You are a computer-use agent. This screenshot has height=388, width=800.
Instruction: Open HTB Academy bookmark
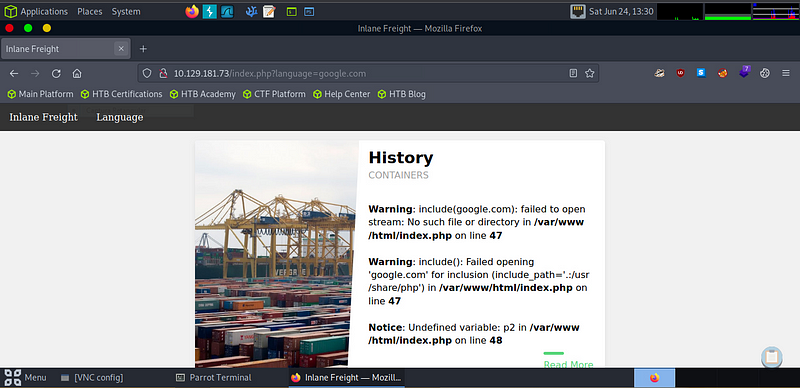tap(203, 94)
